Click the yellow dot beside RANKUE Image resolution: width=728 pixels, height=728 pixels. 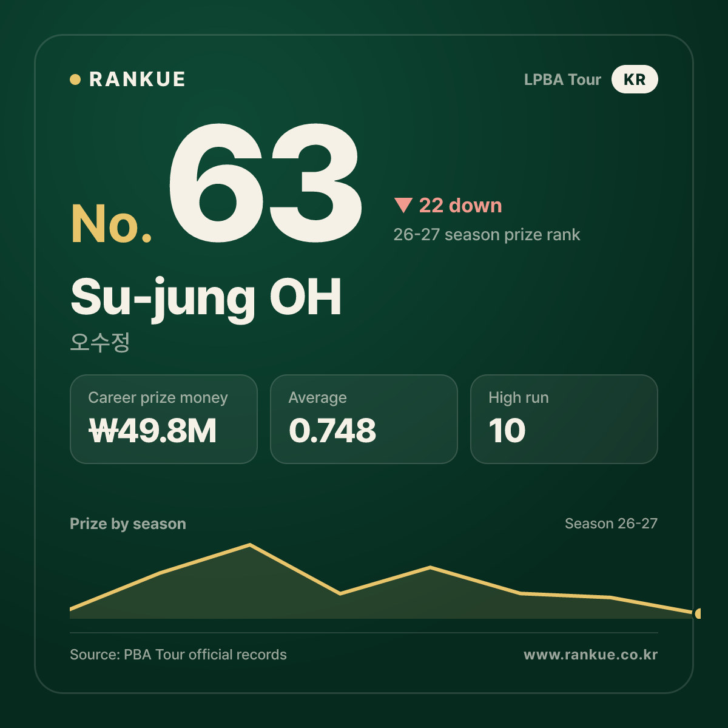coord(75,79)
